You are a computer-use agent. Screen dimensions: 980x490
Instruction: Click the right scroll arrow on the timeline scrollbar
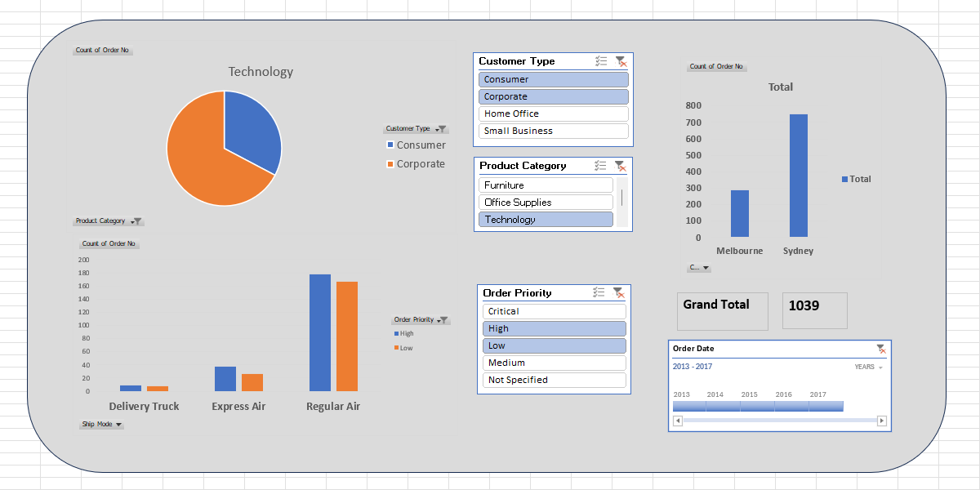[882, 421]
